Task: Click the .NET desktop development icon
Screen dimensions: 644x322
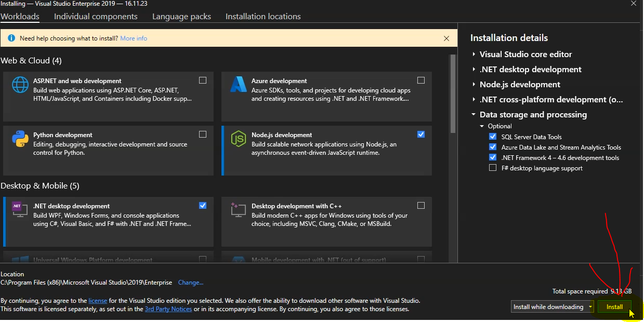Action: 19,210
